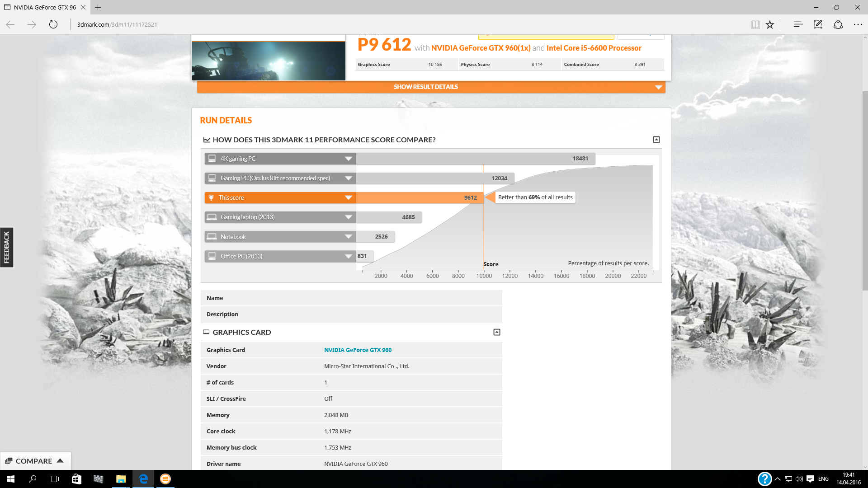Click the page vertical scrollbar

point(864,190)
